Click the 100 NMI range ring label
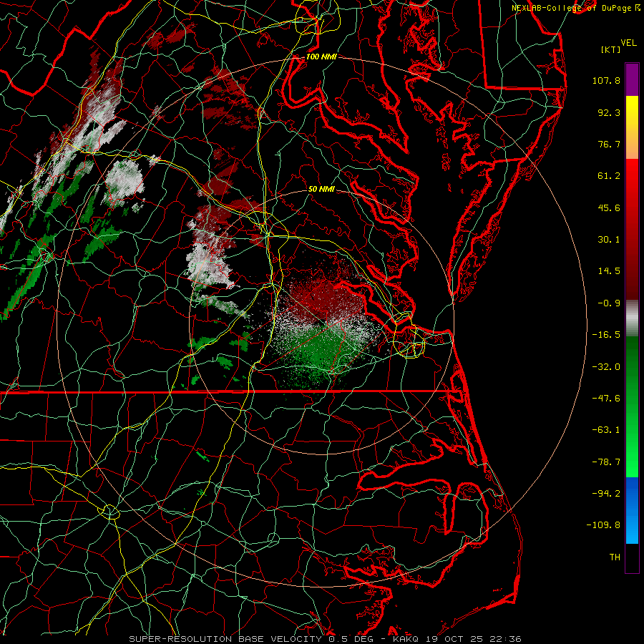This screenshot has width=644, height=644. tap(321, 57)
